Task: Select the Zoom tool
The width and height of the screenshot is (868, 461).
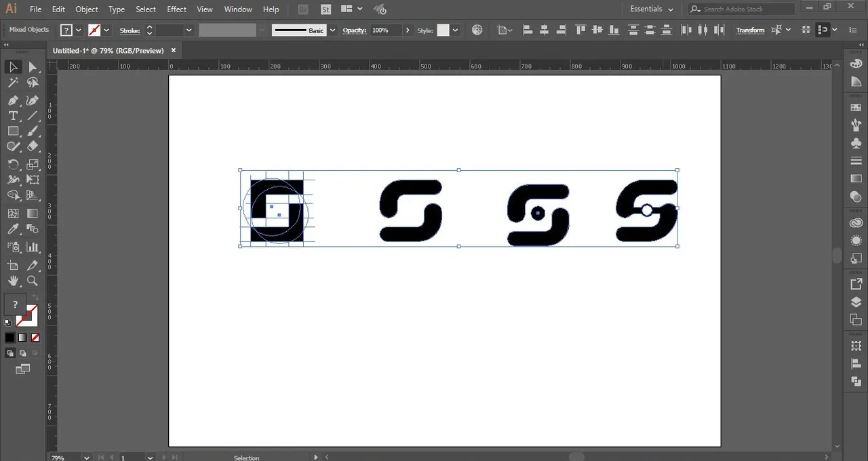Action: point(33,281)
